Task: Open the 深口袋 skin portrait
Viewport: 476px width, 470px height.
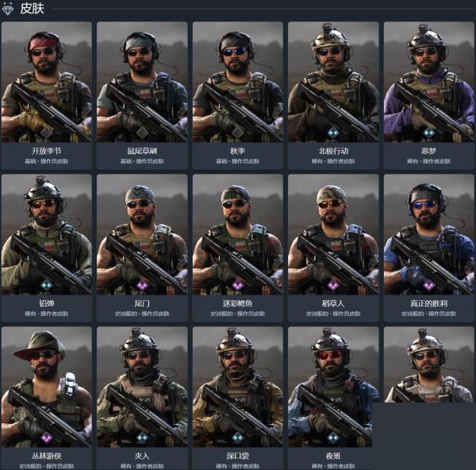Action: click(238, 387)
